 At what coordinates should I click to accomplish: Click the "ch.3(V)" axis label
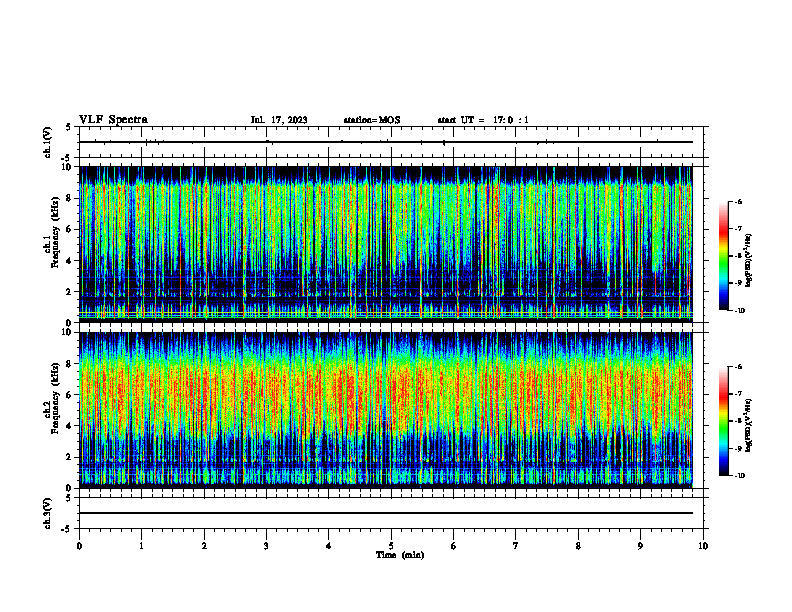(x=48, y=513)
